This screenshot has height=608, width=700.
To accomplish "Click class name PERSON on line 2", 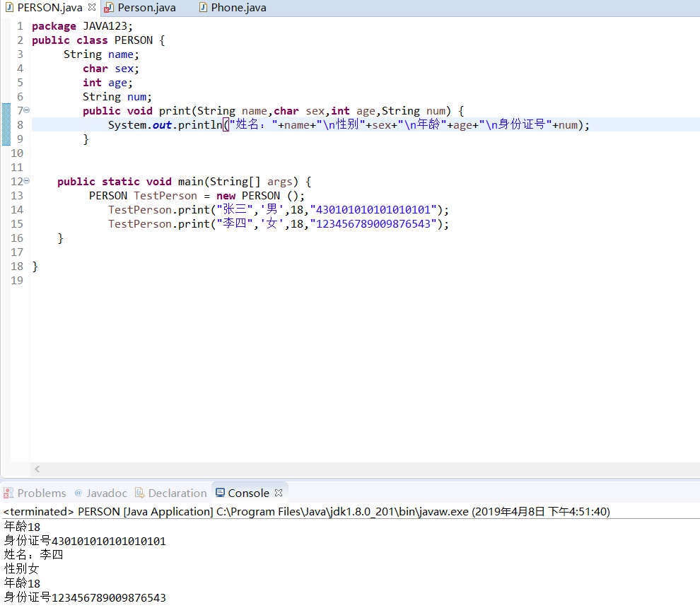I will (134, 40).
